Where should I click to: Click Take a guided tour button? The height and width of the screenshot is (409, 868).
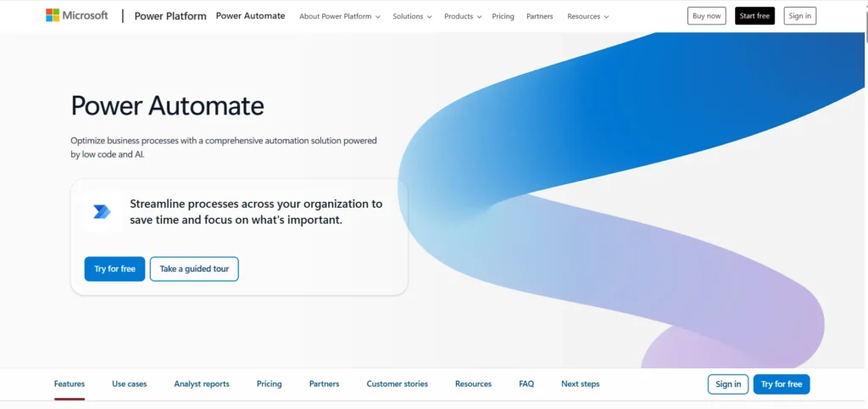tap(194, 269)
